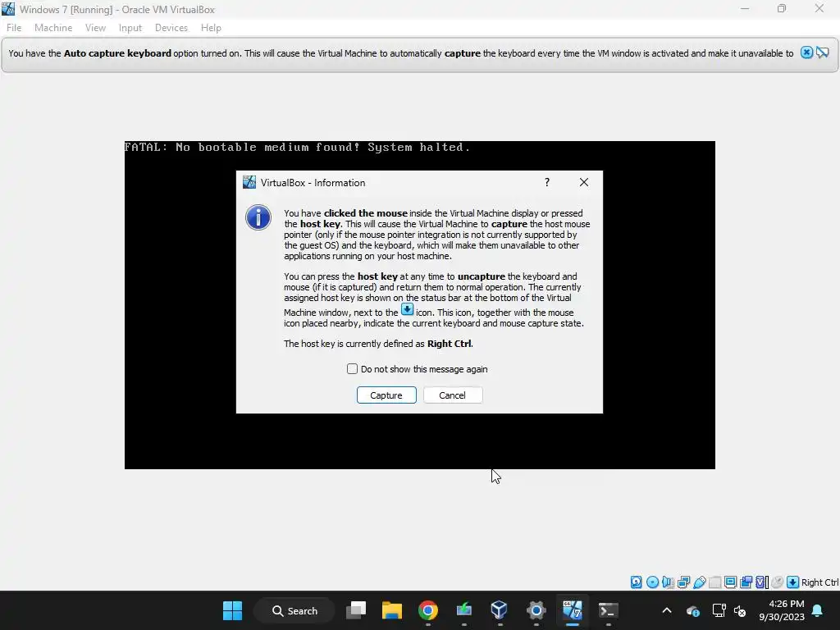Open the Settings gear on the taskbar

click(x=536, y=610)
